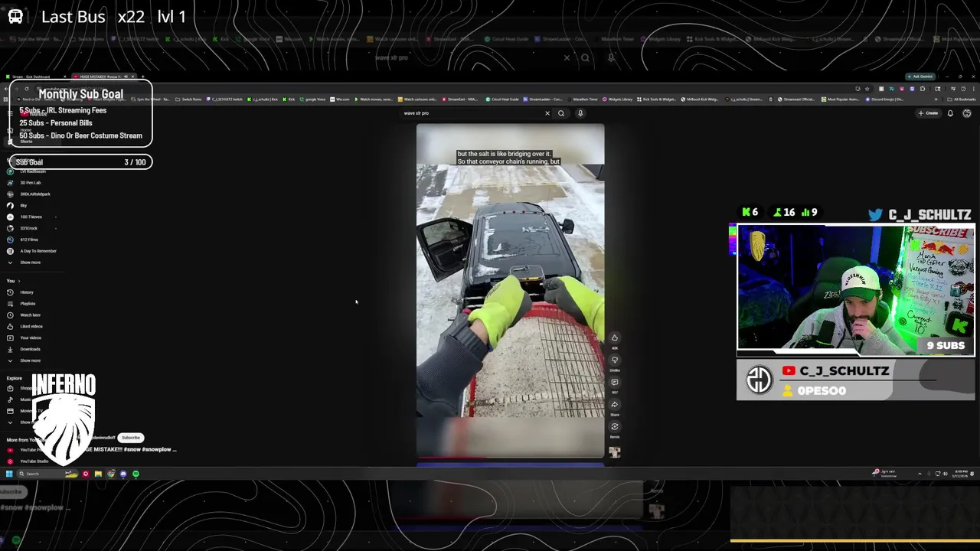Open YouTube notifications bell
This screenshot has height=551, width=980.
point(950,113)
